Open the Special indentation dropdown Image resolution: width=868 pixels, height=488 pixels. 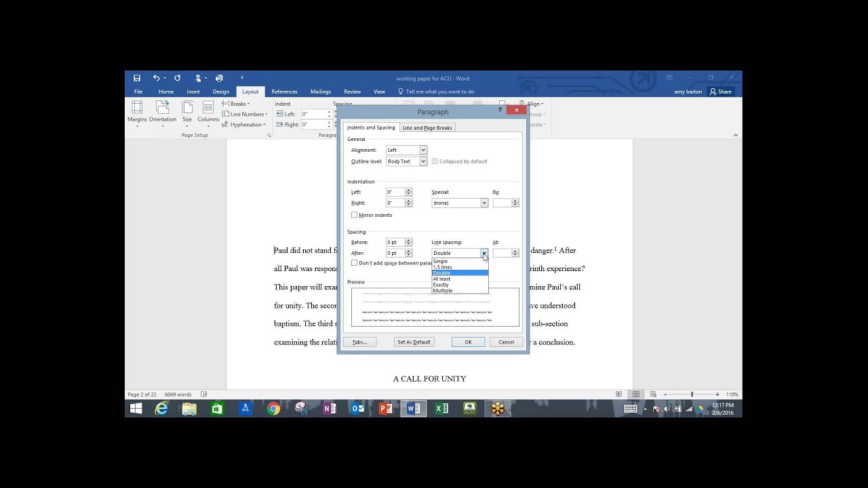click(x=484, y=203)
